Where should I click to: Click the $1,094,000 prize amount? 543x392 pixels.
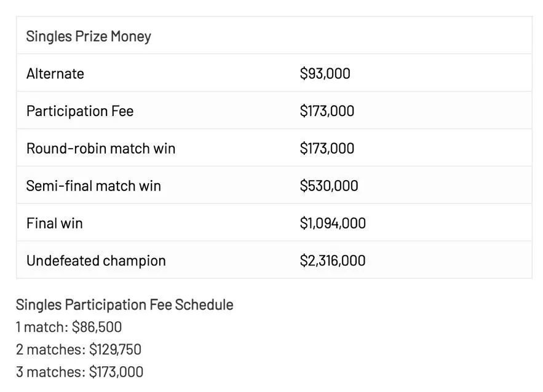333,224
